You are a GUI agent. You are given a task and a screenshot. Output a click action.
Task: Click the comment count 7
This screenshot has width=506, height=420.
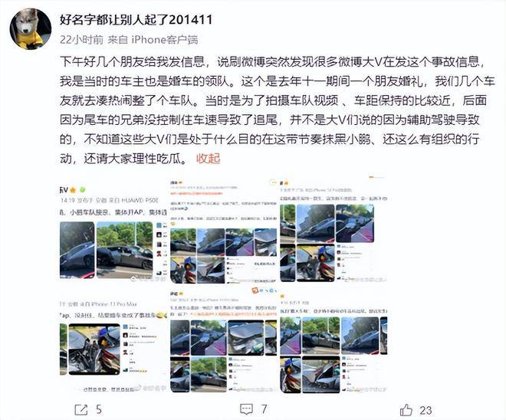pos(264,409)
